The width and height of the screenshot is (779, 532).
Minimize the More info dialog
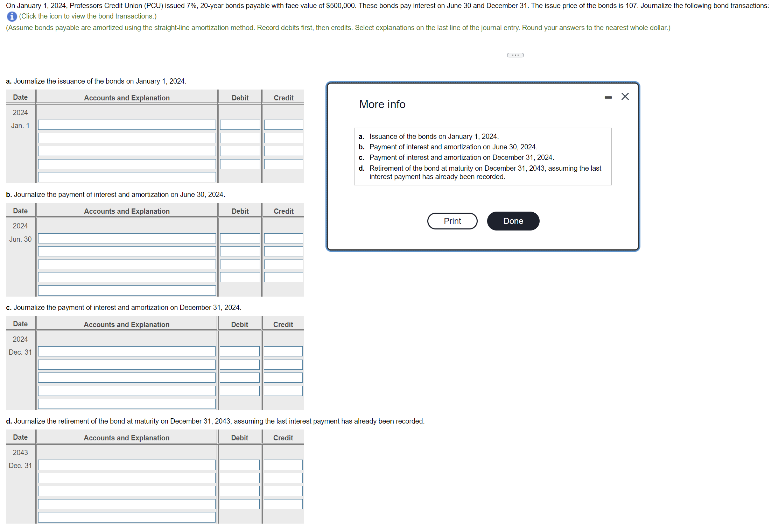tap(608, 97)
